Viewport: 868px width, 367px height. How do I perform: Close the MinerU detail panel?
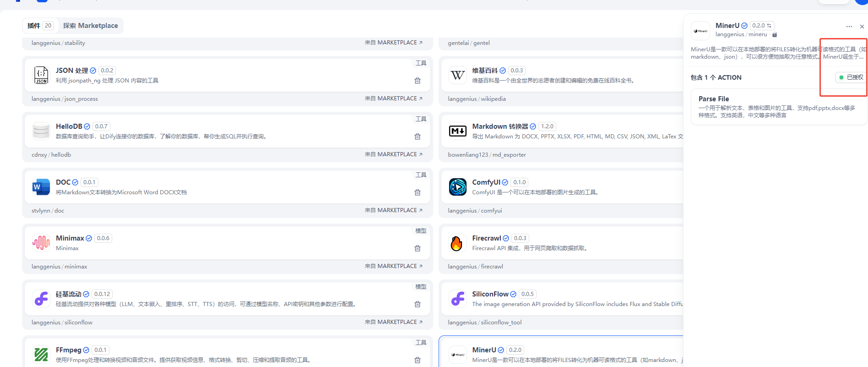(862, 27)
